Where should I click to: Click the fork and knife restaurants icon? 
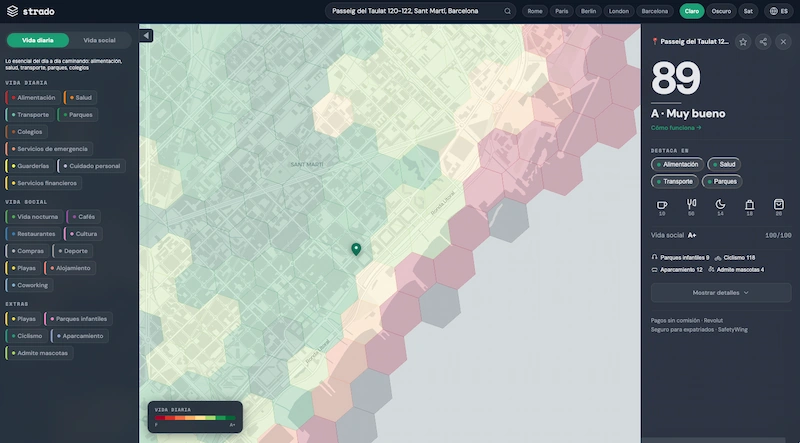click(691, 204)
